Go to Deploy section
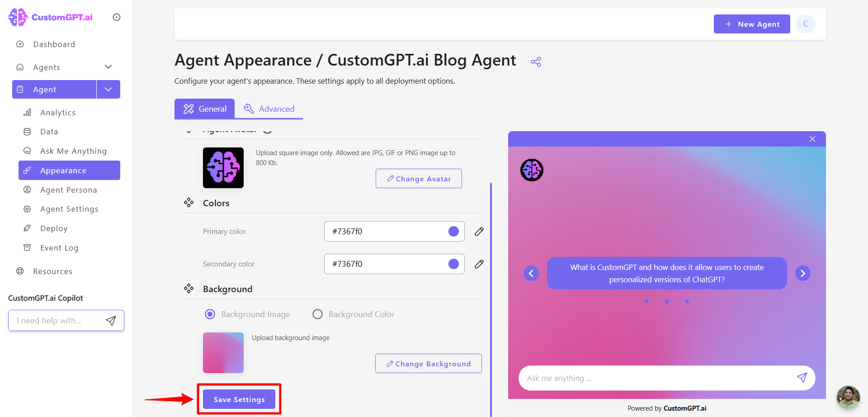868x417 pixels. click(x=54, y=228)
